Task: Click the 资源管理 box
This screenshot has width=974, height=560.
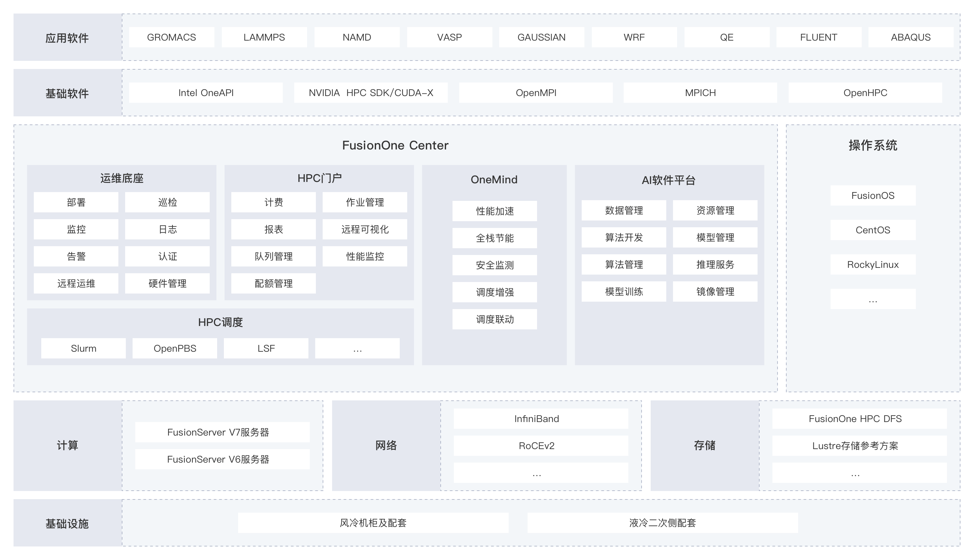Action: click(x=715, y=210)
